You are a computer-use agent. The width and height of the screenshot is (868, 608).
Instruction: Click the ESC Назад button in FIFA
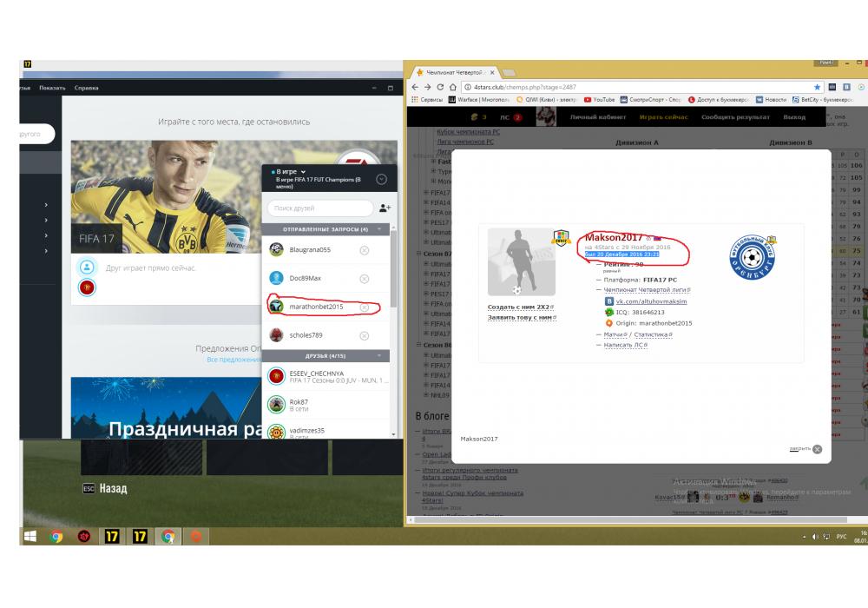105,488
